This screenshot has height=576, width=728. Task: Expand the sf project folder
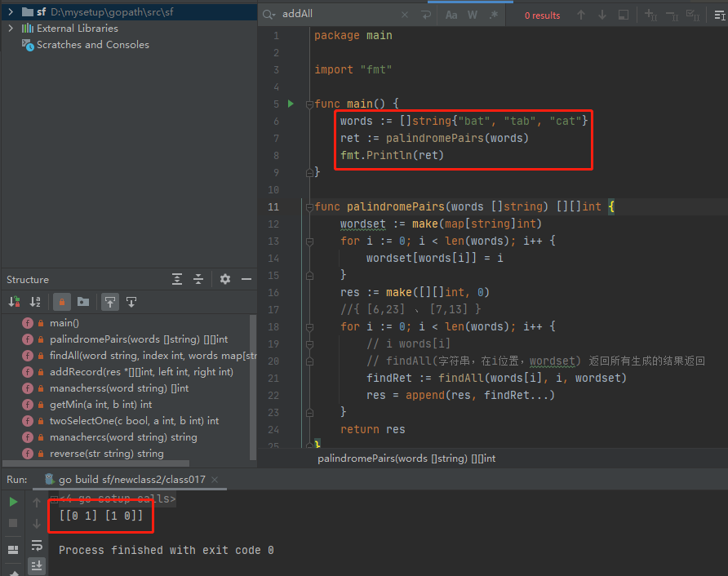point(11,11)
